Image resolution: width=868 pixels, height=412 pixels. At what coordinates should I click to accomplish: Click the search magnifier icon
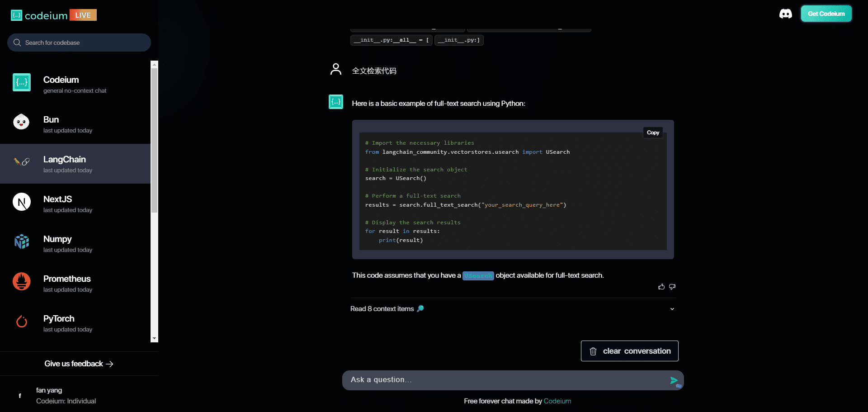tap(17, 43)
